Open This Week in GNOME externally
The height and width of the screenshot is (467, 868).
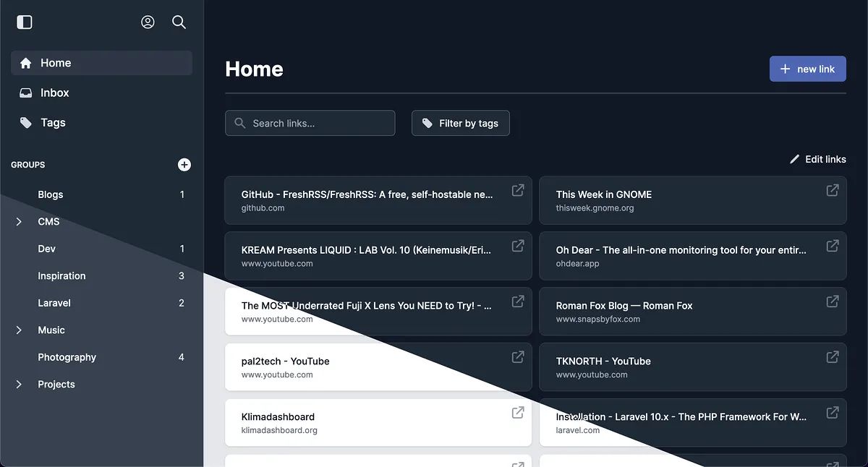(833, 190)
